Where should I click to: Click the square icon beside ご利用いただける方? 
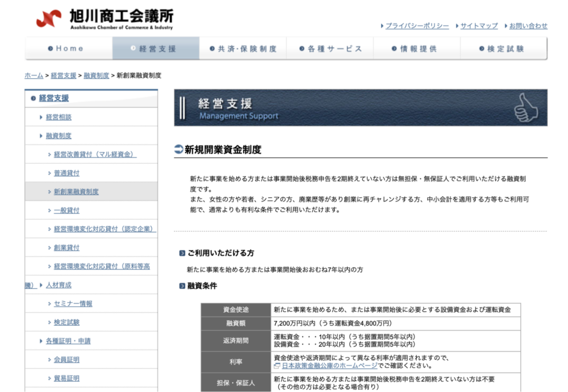point(182,254)
